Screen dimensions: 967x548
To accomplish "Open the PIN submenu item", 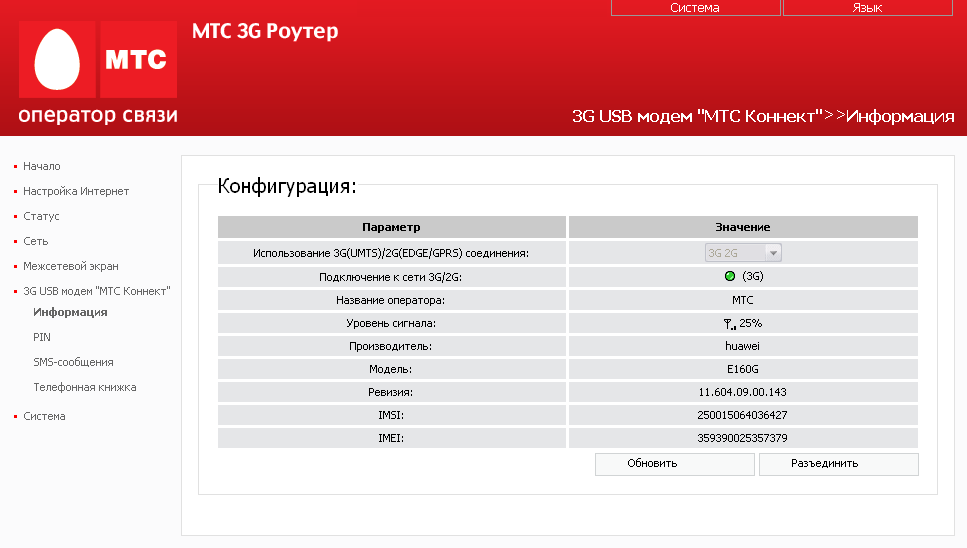I will pyautogui.click(x=42, y=337).
